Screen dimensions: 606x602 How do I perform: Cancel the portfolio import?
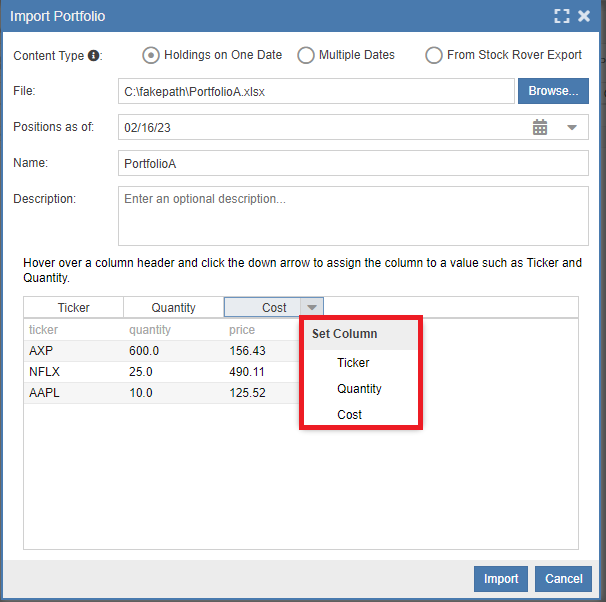[x=563, y=578]
